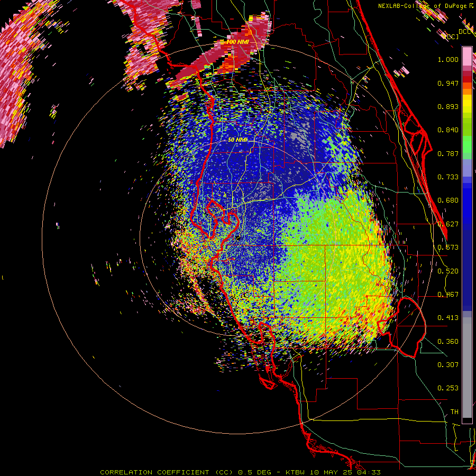Click the CORRELATION COEFFICIENT caption at the bottom
This screenshot has width=476, height=476.
(x=240, y=472)
